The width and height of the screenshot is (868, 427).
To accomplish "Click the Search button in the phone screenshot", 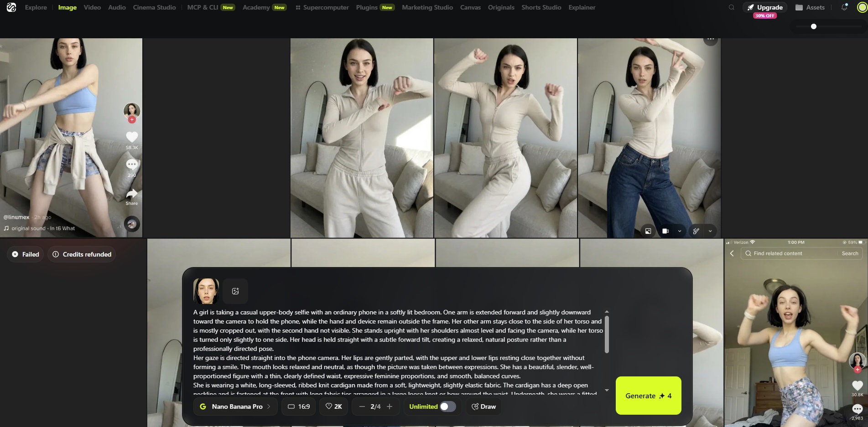I will pos(850,253).
